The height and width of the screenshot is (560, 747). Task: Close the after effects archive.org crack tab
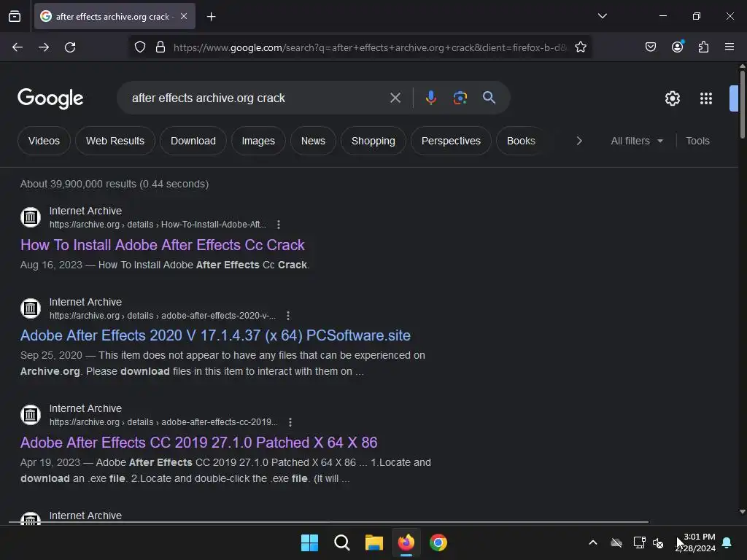(184, 16)
